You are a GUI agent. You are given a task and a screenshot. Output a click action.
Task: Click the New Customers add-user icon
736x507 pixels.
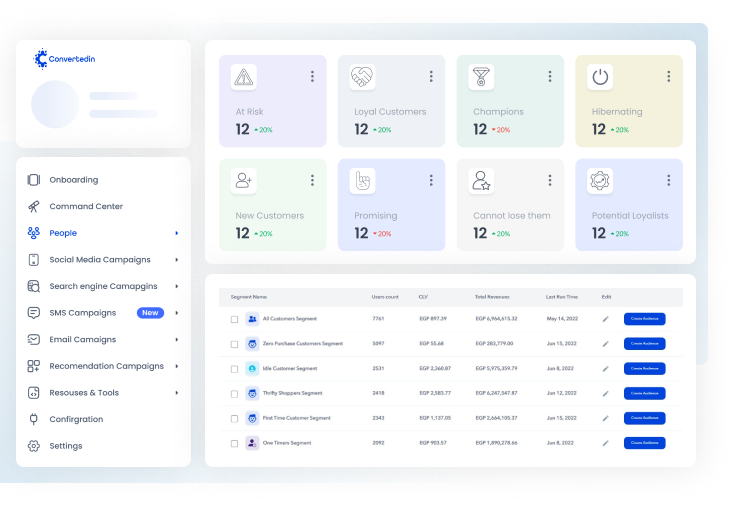pyautogui.click(x=243, y=181)
